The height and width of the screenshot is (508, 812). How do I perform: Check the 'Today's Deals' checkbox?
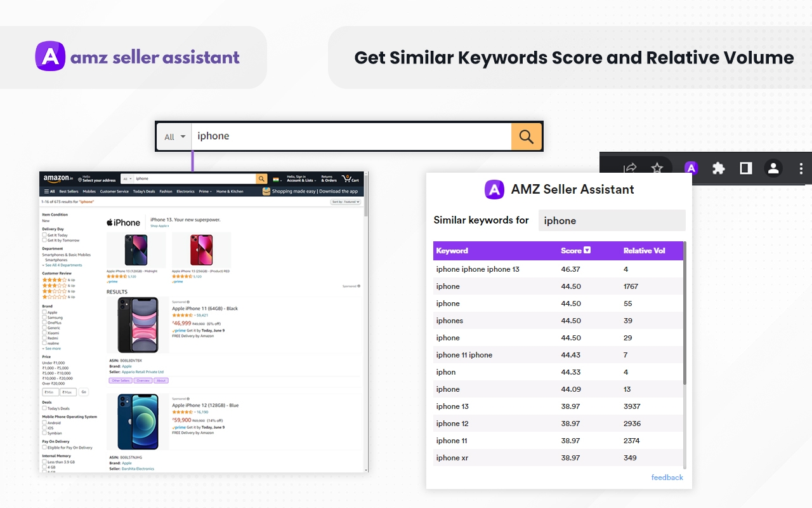pyautogui.click(x=44, y=408)
